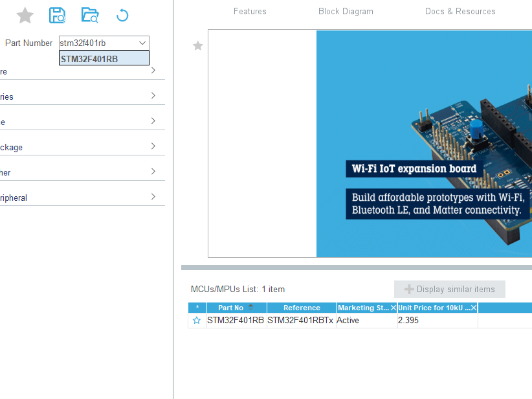
Task: Expand the 'ckage' filter section
Action: (x=82, y=146)
